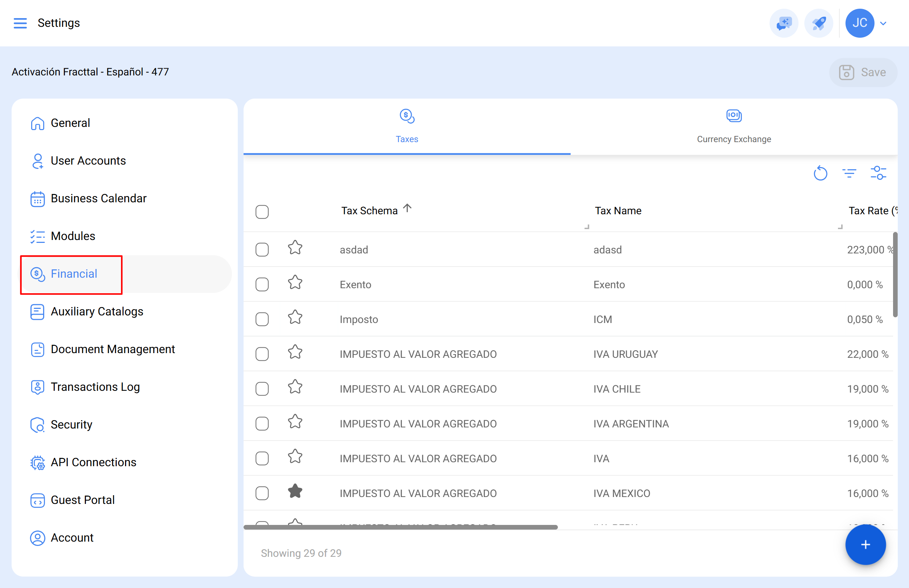This screenshot has height=588, width=909.
Task: Click the Security shield icon
Action: tap(37, 425)
